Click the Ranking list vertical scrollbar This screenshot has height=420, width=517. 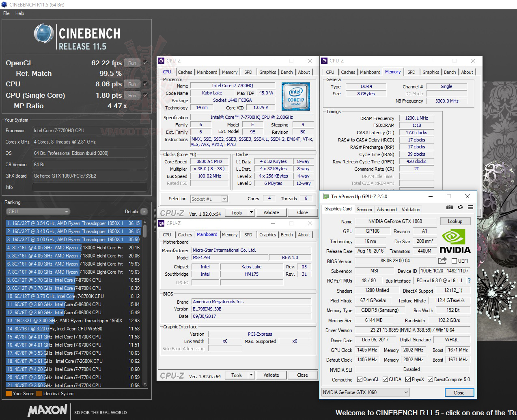[145, 303]
